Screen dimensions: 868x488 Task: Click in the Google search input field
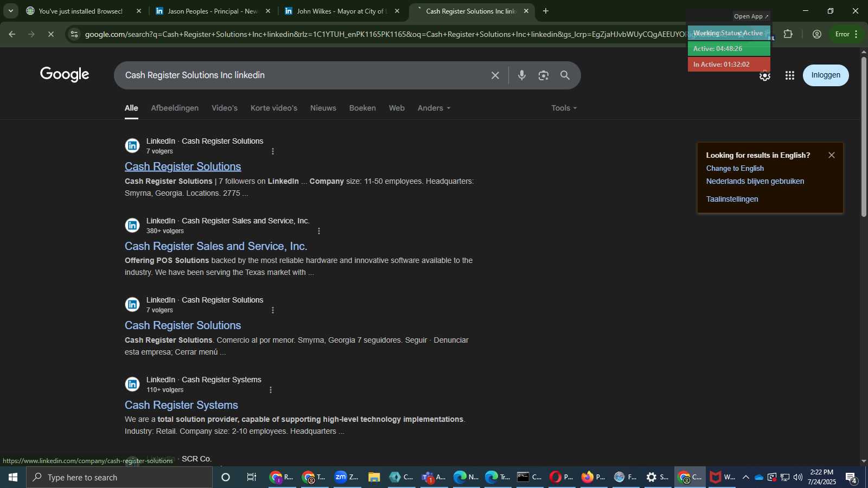tap(304, 75)
